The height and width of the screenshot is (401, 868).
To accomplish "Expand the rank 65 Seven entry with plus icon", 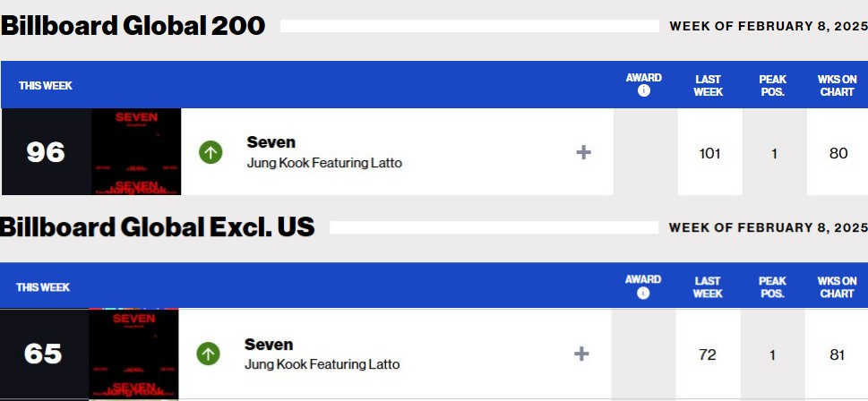I will tap(581, 354).
